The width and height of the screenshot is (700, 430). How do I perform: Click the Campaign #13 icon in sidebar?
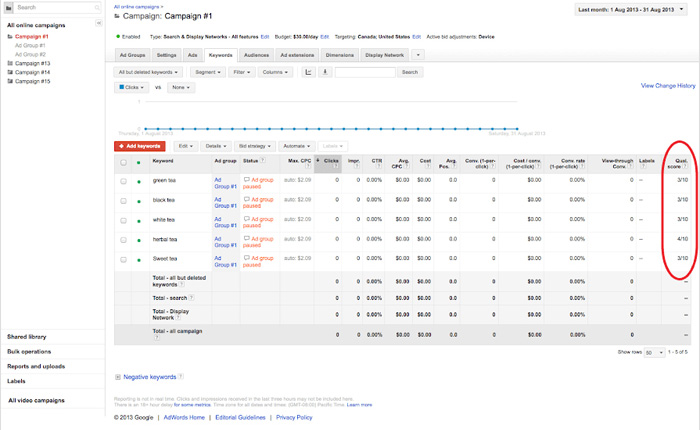coord(10,63)
